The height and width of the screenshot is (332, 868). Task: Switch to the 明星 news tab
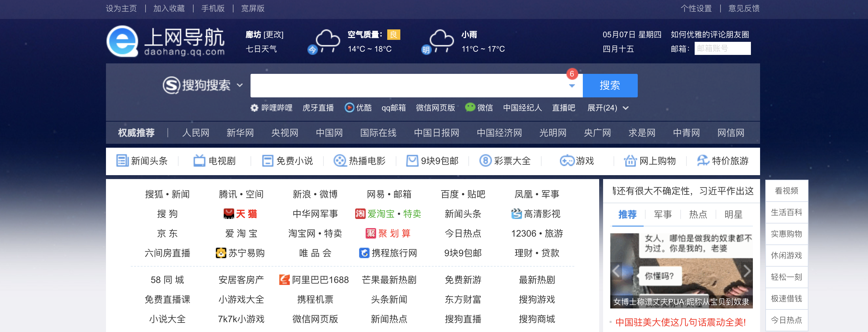(x=733, y=214)
